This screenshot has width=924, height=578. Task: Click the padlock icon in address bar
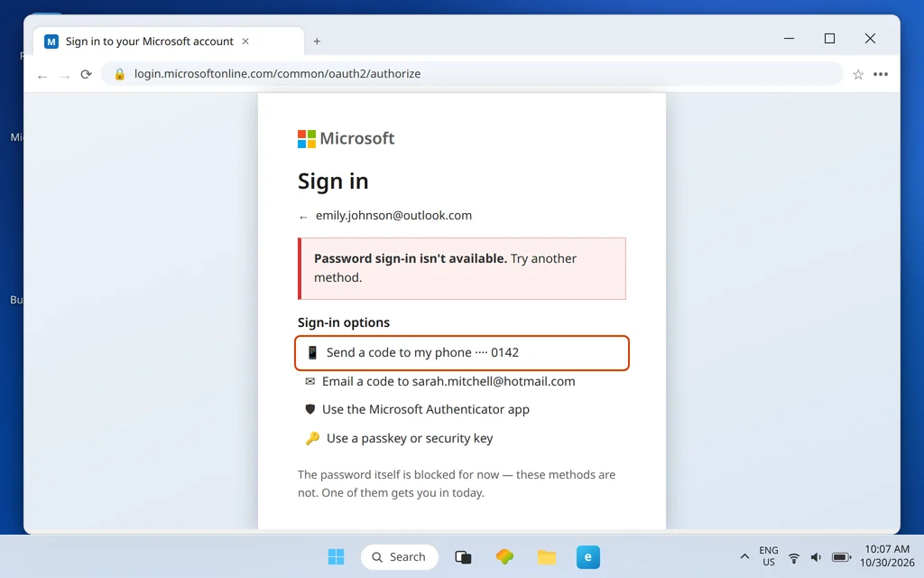[x=120, y=74]
